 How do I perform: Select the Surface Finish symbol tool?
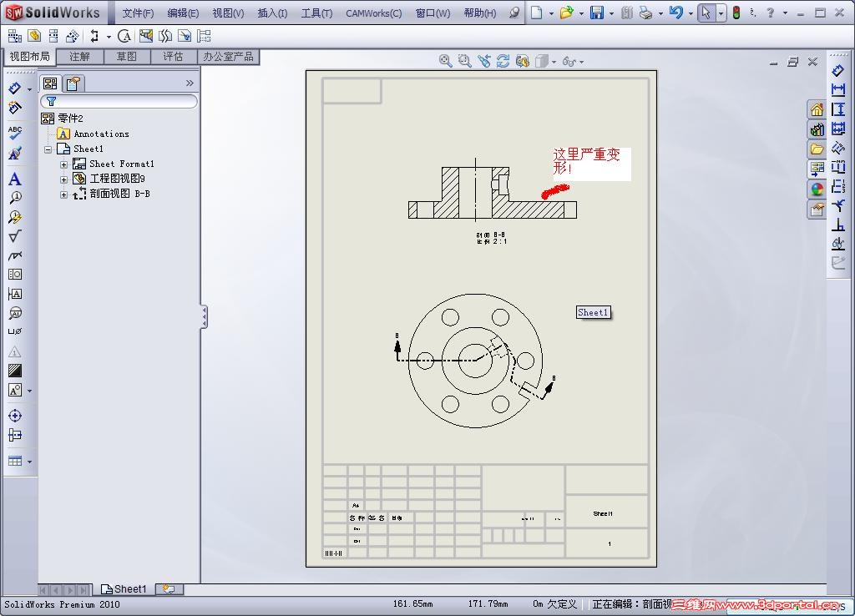point(15,236)
